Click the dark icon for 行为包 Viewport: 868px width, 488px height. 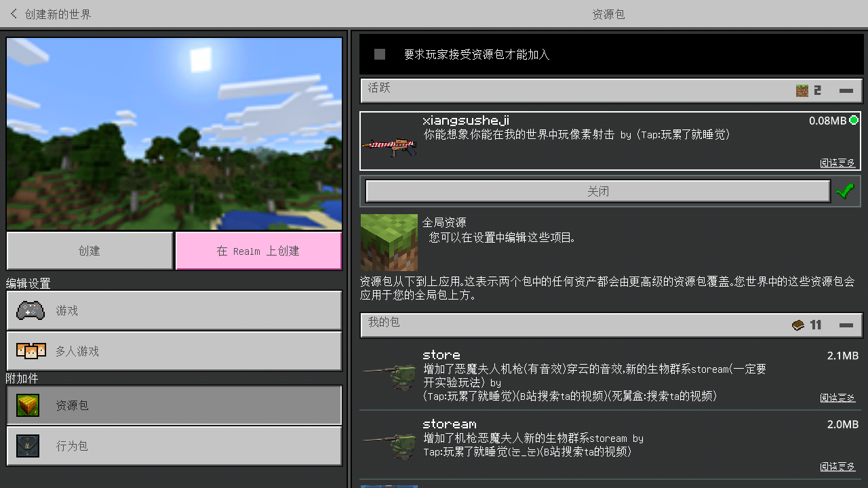click(x=28, y=446)
